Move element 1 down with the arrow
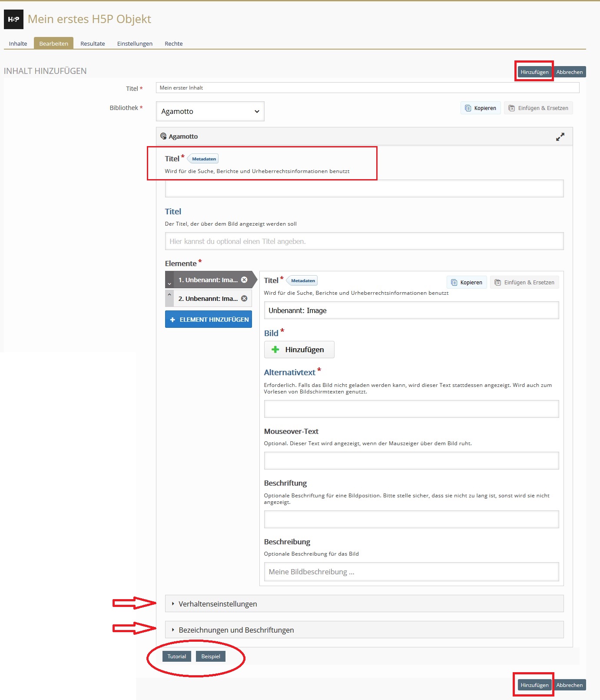The image size is (600, 700). pyautogui.click(x=169, y=283)
